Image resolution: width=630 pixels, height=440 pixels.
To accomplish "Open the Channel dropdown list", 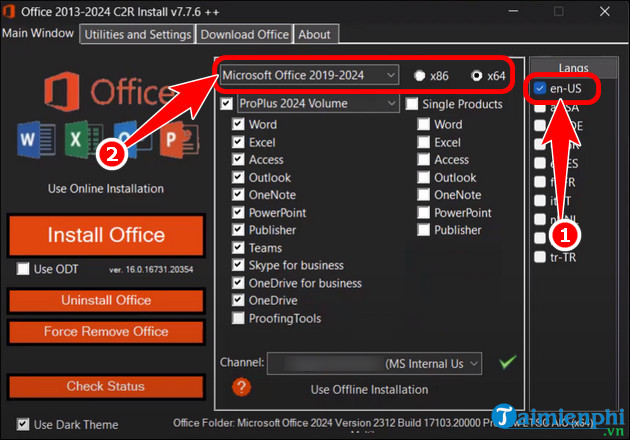I will [374, 364].
